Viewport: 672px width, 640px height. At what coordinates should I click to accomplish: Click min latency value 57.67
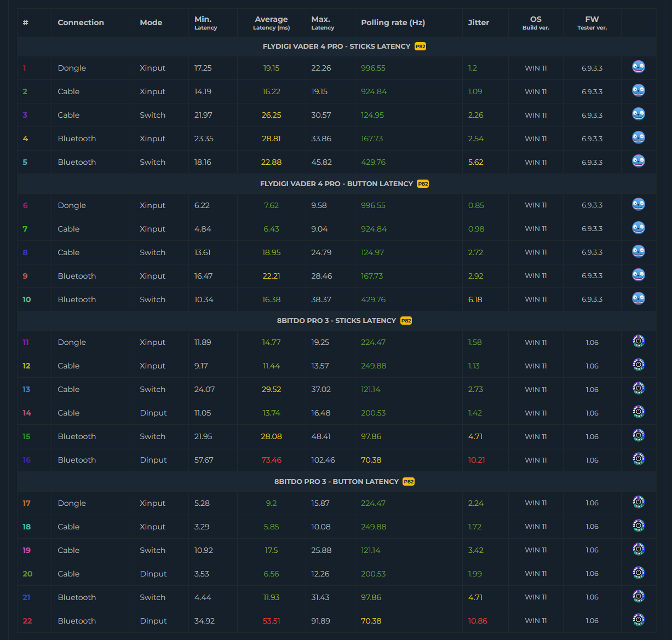[204, 460]
